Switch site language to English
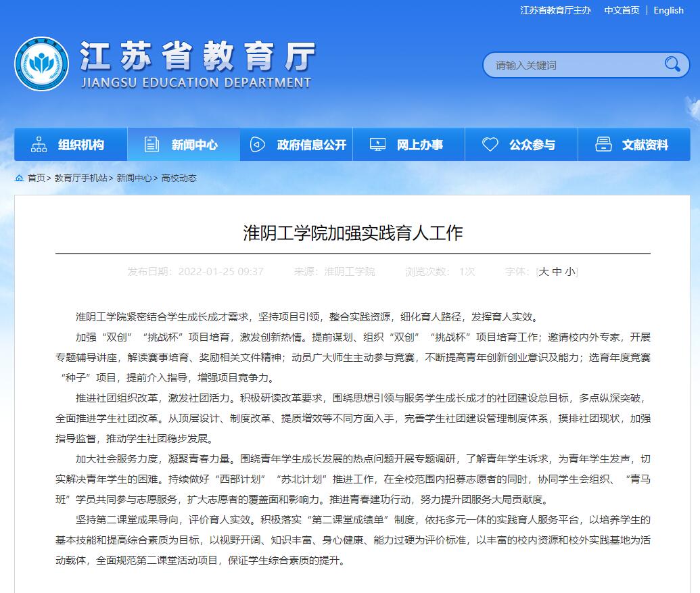Screen dimensions: 700x593 pyautogui.click(x=668, y=10)
